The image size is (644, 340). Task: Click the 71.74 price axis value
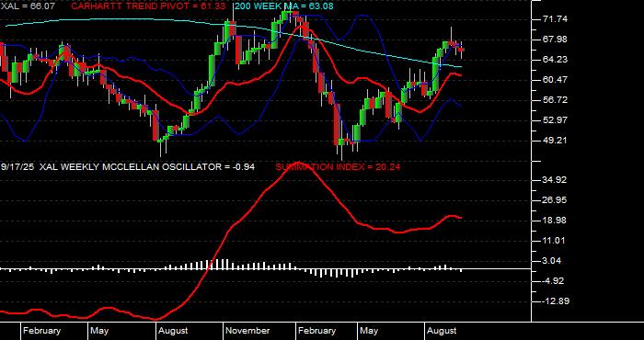tap(556, 19)
